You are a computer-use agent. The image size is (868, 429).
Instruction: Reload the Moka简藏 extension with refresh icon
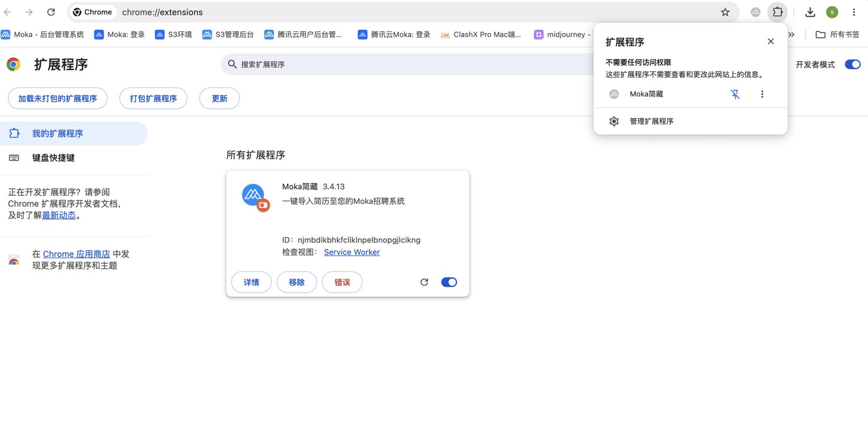pos(424,282)
